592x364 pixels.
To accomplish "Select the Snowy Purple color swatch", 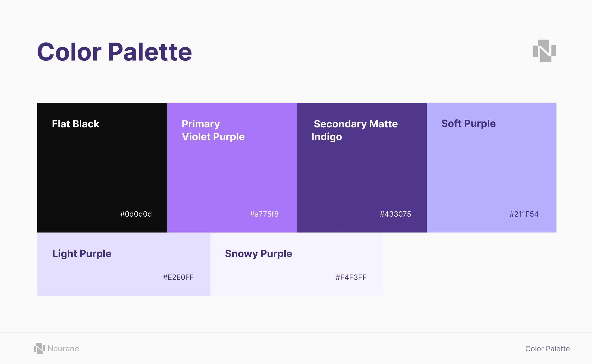I will tap(297, 264).
